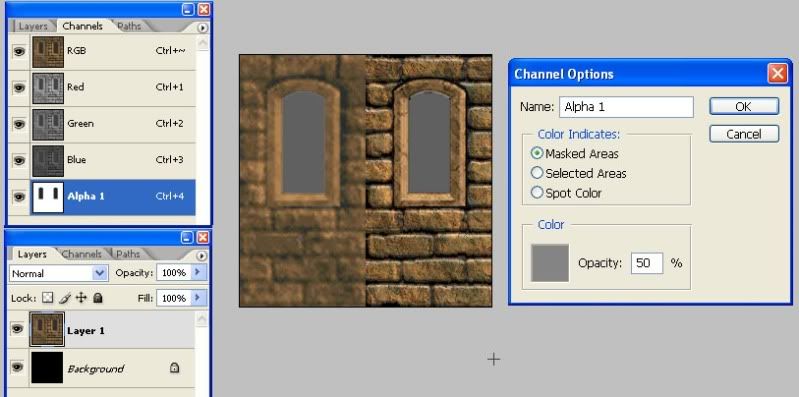Open Channels panel flyout menu arrow
Image resolution: width=799 pixels, height=397 pixels.
[x=203, y=28]
